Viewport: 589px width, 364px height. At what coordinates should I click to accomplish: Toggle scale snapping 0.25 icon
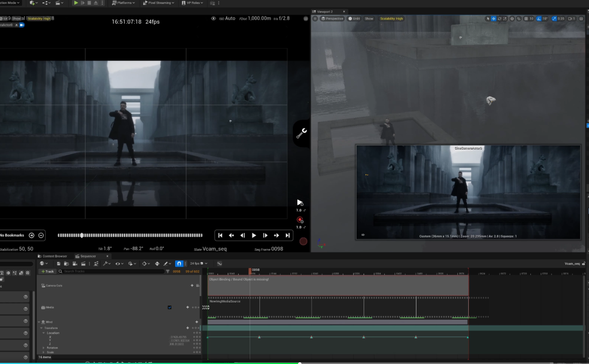[x=554, y=18]
